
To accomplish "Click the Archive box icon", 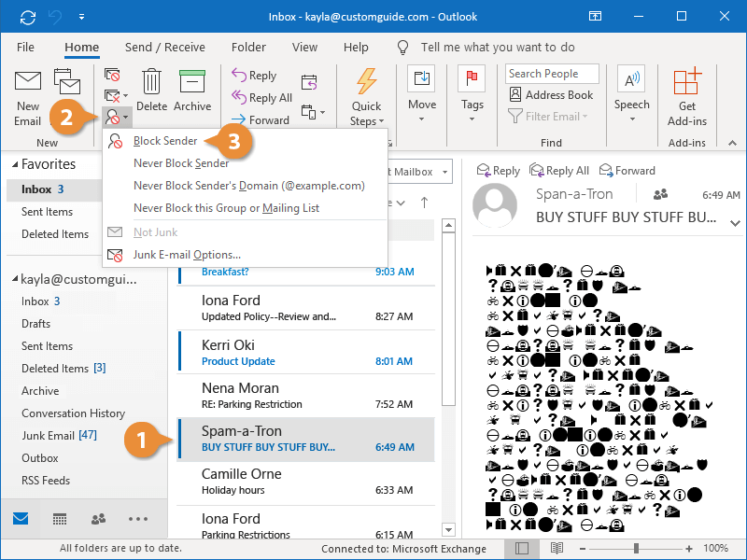I will (x=192, y=81).
